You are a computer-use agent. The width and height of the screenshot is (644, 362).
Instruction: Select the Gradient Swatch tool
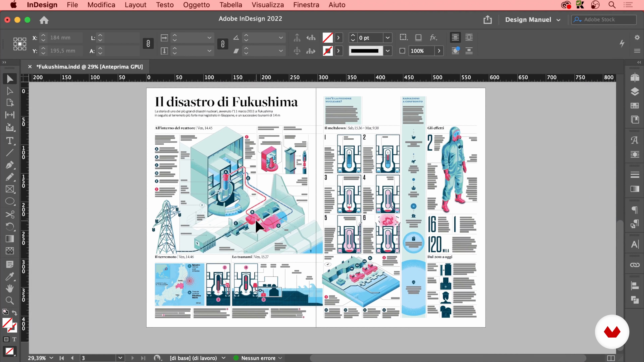tap(10, 239)
